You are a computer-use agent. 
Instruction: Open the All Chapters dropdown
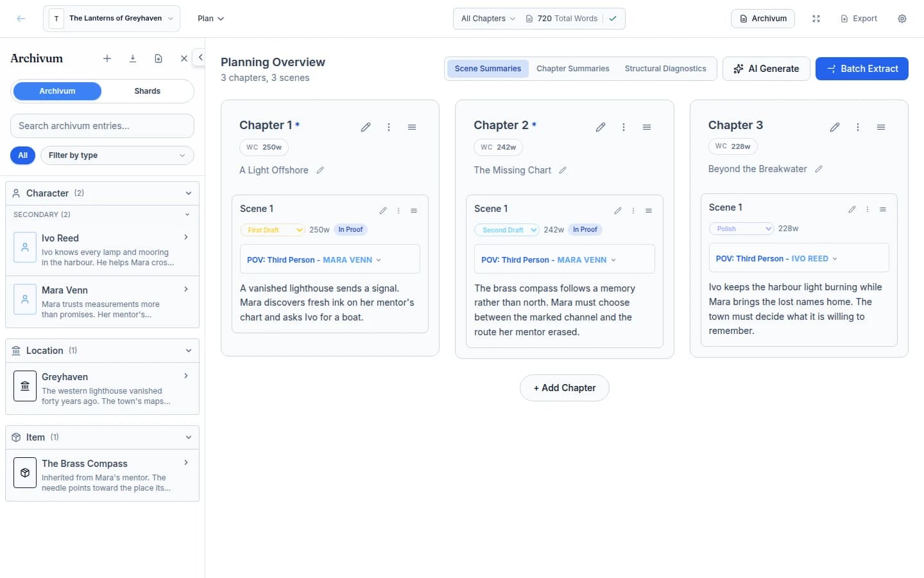tap(488, 19)
